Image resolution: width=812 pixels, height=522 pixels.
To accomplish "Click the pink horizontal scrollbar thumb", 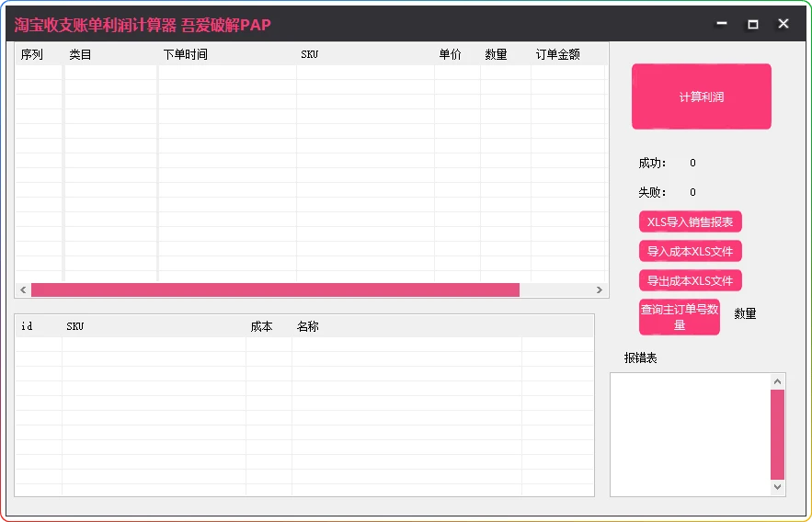I will click(275, 290).
